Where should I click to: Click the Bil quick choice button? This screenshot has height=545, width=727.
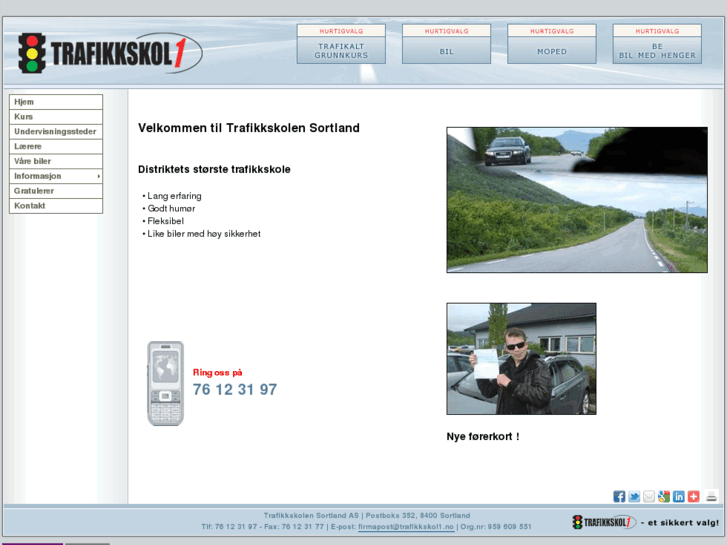click(x=446, y=44)
